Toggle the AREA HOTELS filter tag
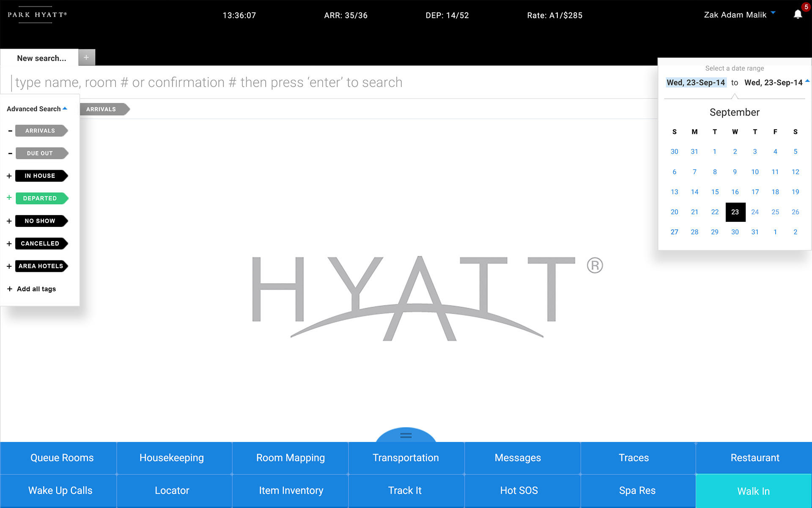The image size is (812, 508). coord(41,266)
